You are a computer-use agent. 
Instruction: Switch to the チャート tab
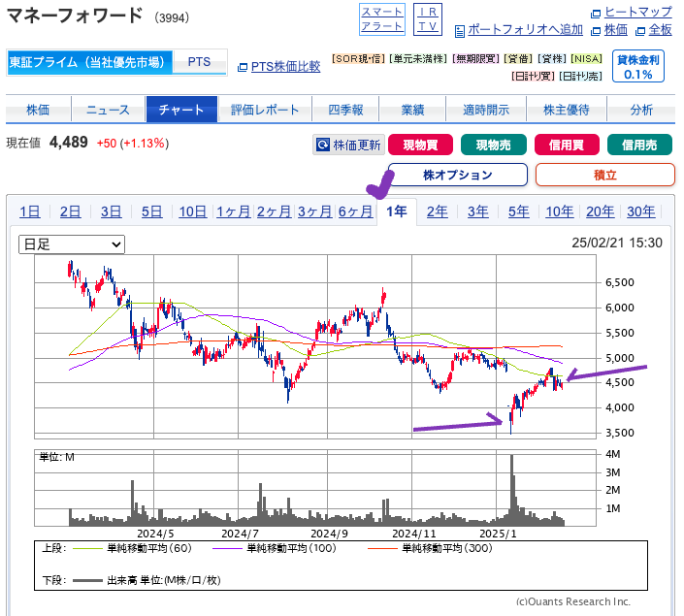coord(181,110)
